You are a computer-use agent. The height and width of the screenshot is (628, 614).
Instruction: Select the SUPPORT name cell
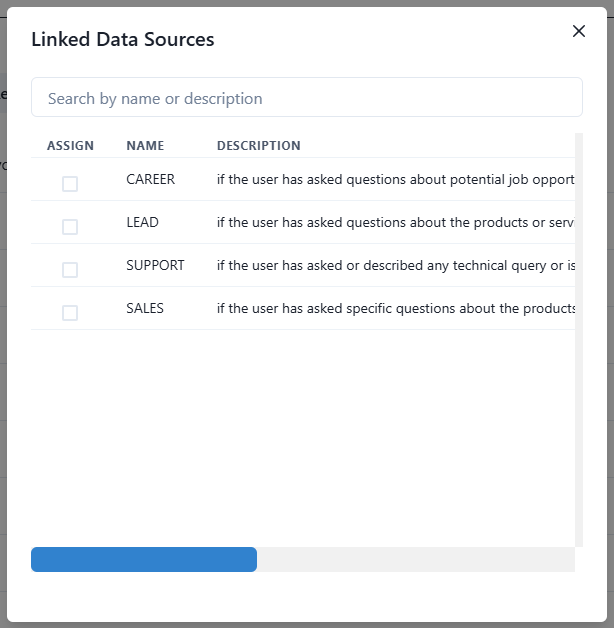pyautogui.click(x=155, y=266)
